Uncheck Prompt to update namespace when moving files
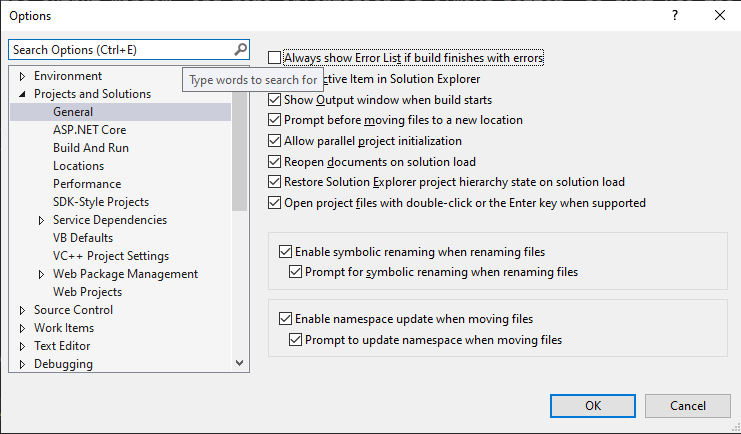The image size is (741, 434). [295, 339]
